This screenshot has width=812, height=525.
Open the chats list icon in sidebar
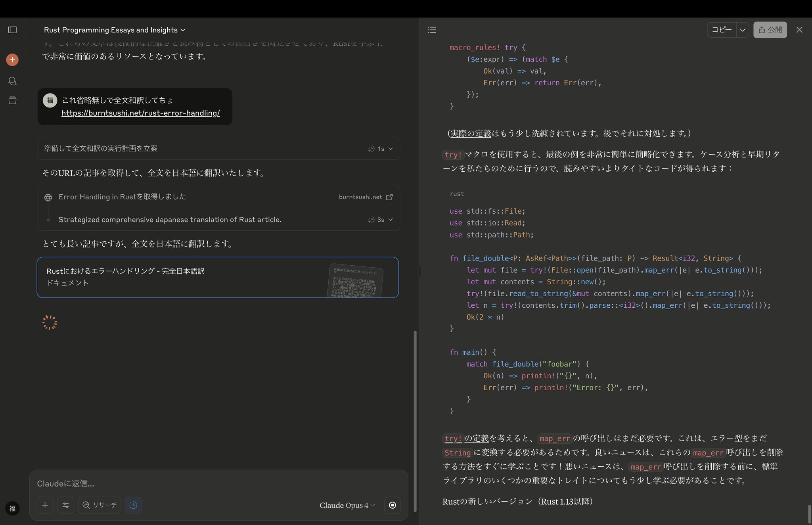[12, 81]
